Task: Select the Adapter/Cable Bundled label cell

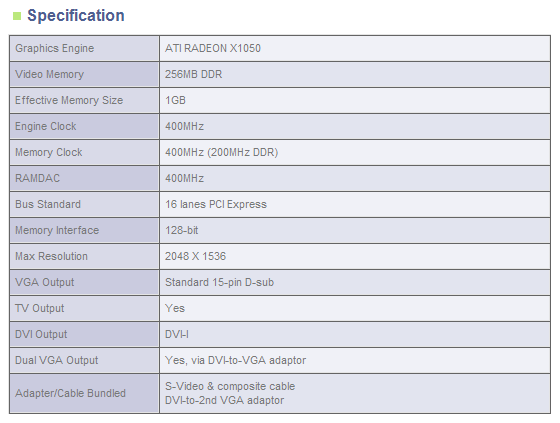Action: click(84, 393)
